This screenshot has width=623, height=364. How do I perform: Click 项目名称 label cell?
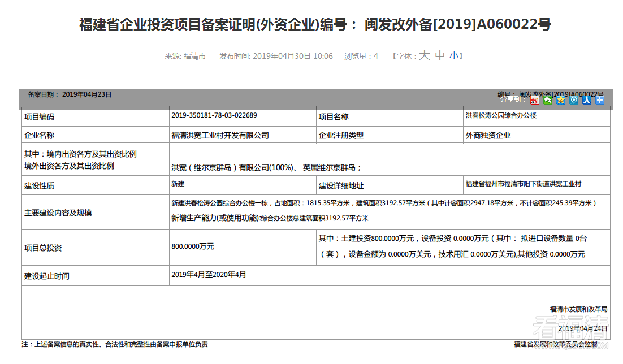[x=390, y=117]
